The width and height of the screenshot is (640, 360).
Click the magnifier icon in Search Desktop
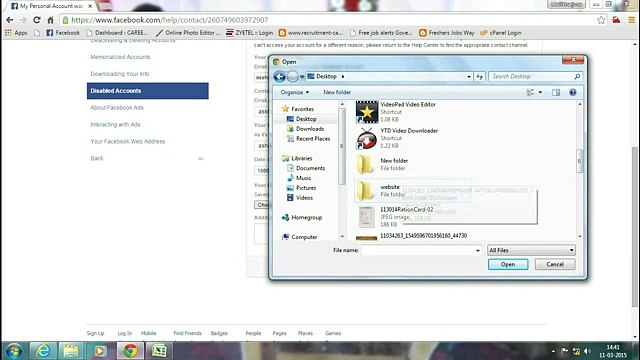tap(577, 76)
